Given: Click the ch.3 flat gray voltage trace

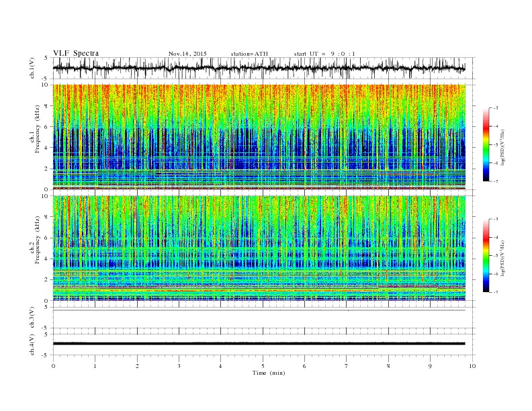Looking at the screenshot, I should [259, 310].
